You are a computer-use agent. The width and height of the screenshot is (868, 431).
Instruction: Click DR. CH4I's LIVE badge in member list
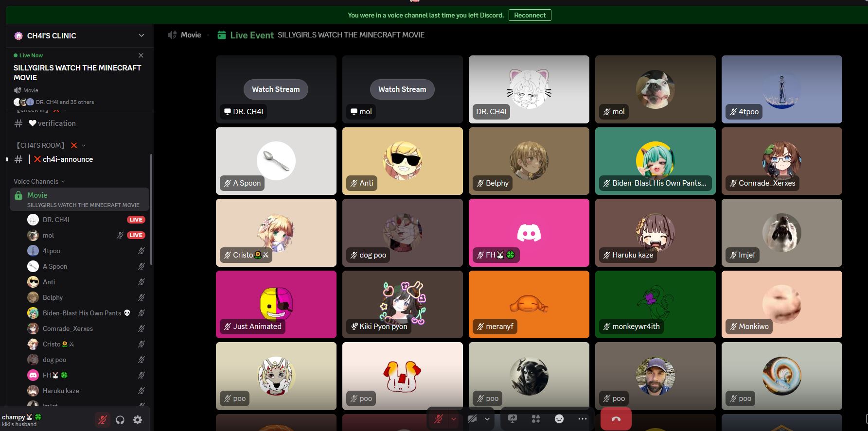136,220
